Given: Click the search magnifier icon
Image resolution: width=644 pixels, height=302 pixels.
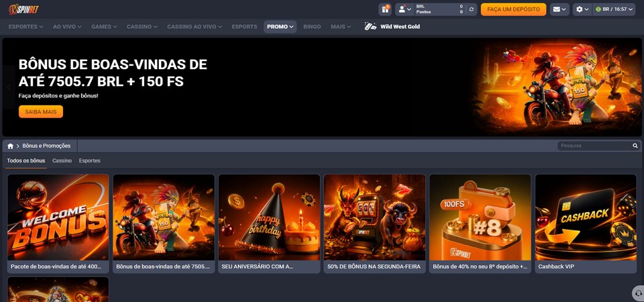Looking at the screenshot, I should coord(635,146).
